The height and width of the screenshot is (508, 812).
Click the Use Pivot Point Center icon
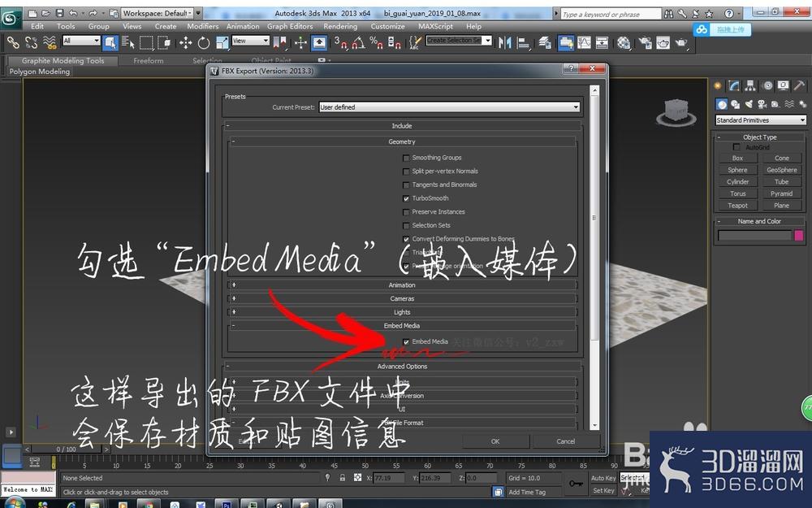click(280, 42)
